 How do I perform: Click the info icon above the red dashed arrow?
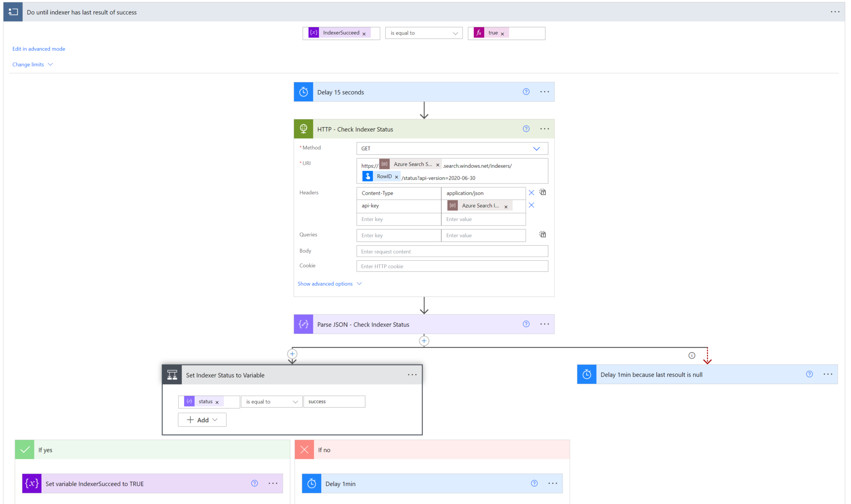[x=692, y=355]
